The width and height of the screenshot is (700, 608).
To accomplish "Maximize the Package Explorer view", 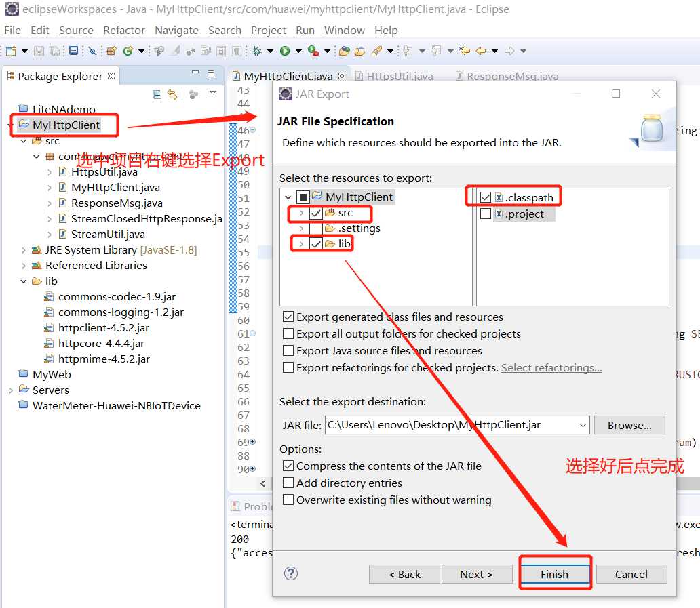I will pyautogui.click(x=211, y=74).
